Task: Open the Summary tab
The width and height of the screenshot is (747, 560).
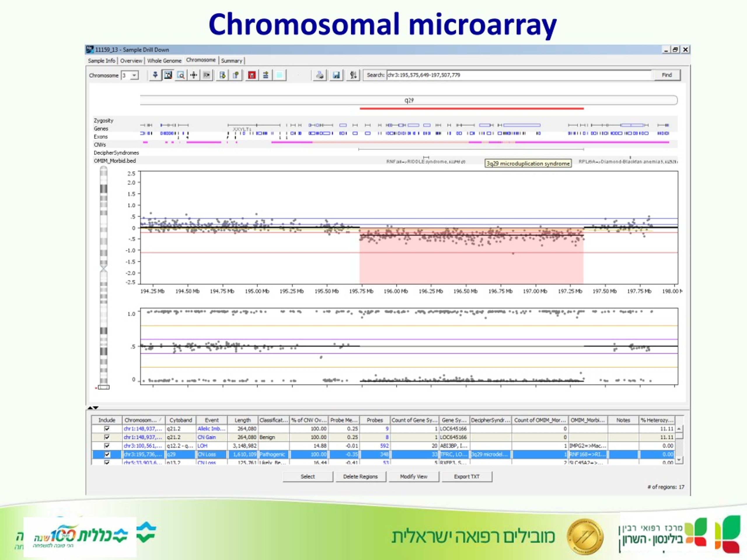Action: (232, 61)
